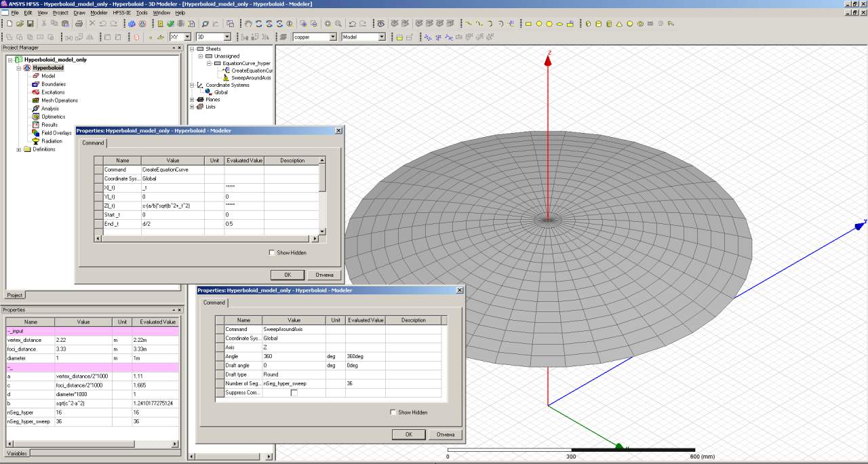Viewport: 868px width, 464px height.
Task: Click the Validate green checkmark icon
Action: [171, 24]
